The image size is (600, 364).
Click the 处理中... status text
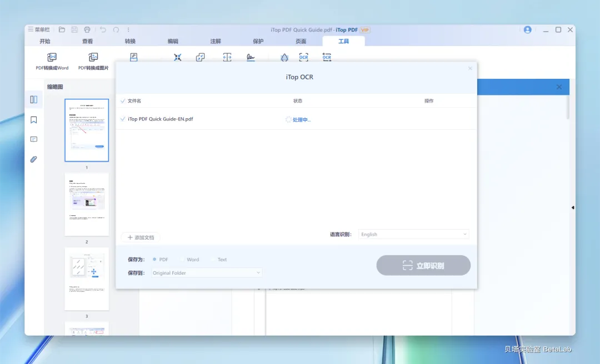(302, 120)
